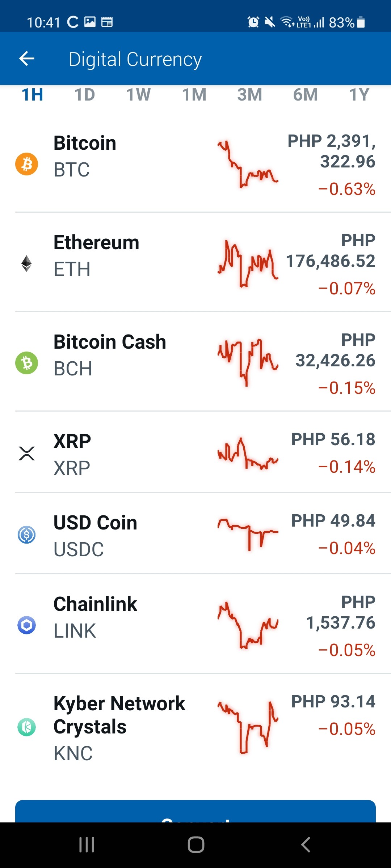Select the 1Y time range
The width and height of the screenshot is (391, 868).
click(x=359, y=95)
